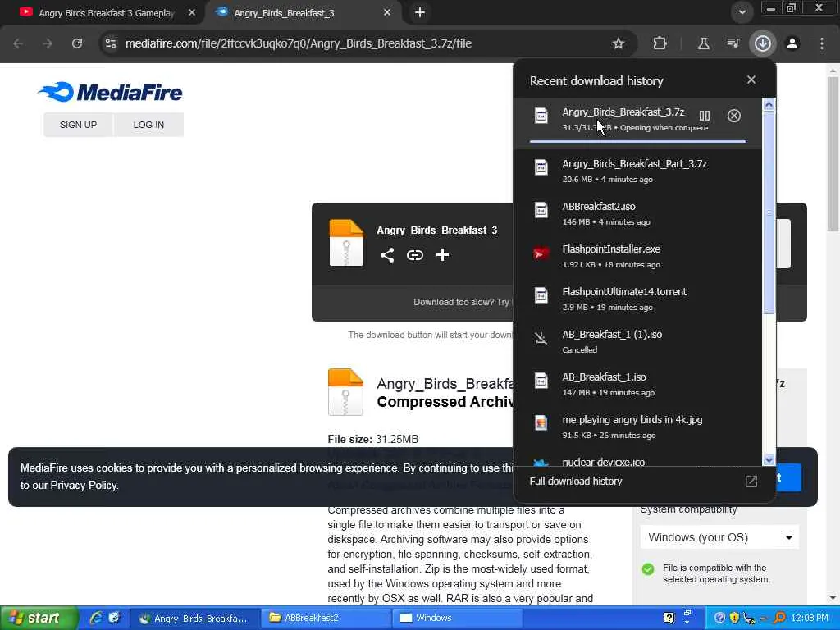The image size is (840, 630).
Task: Click the page vertical scrollbar thumb
Action: [x=833, y=154]
